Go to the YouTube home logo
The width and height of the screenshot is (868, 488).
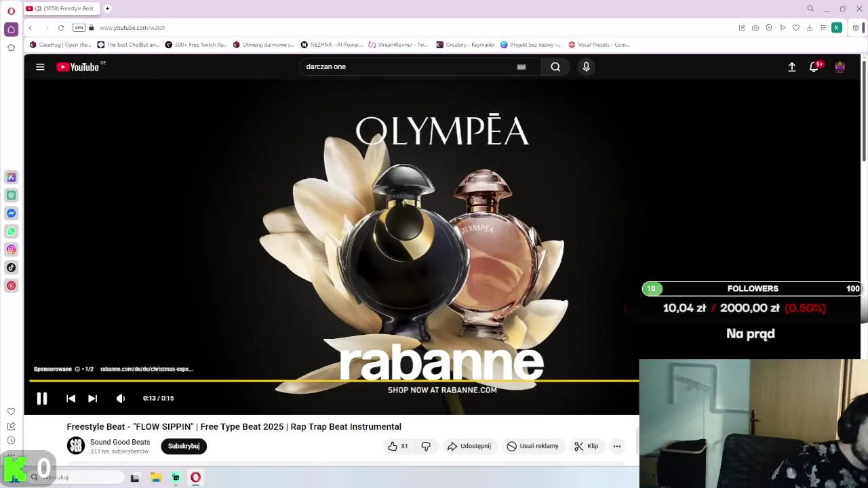(79, 67)
